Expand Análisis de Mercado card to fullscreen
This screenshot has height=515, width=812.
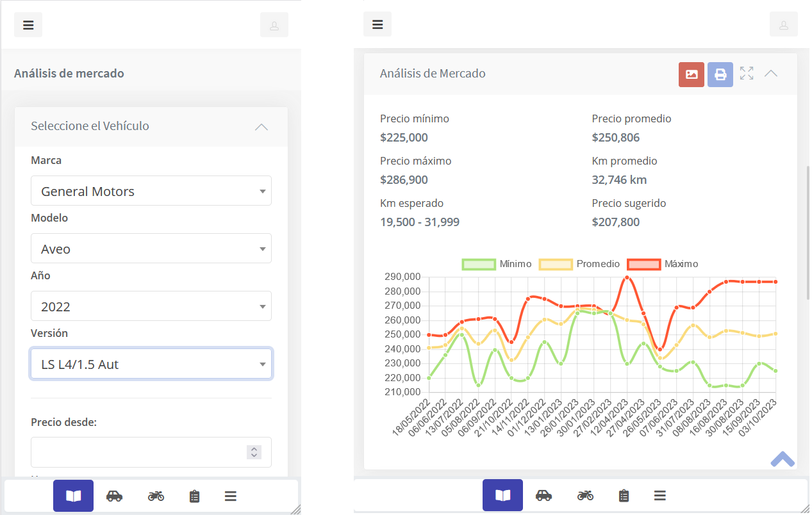(747, 74)
